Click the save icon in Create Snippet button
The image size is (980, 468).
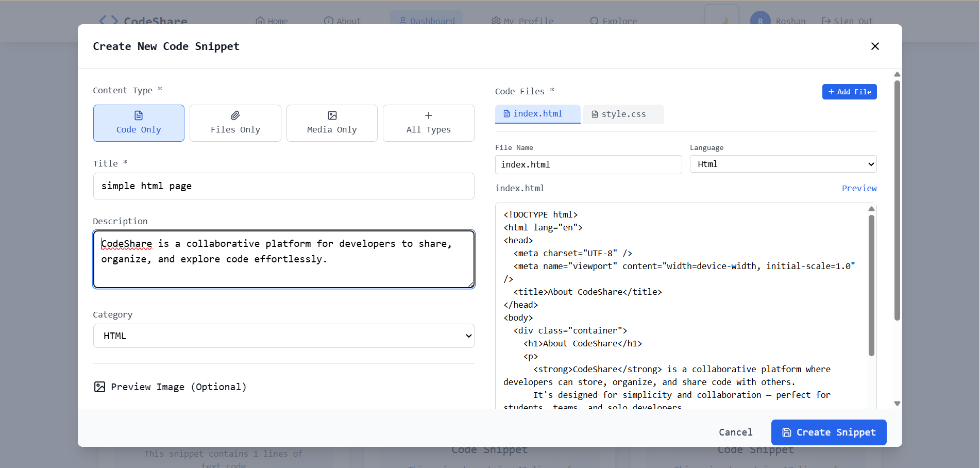click(787, 432)
